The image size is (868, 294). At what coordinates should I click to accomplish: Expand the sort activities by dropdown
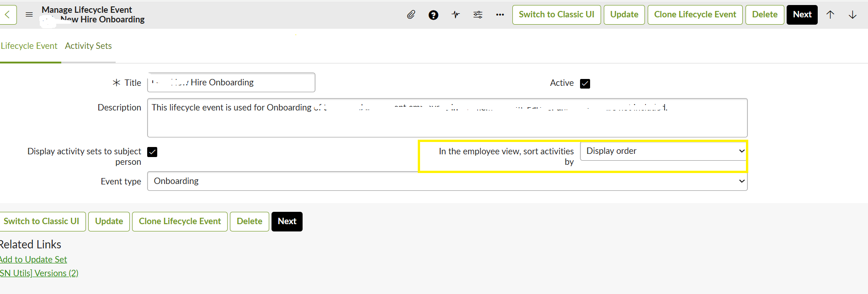(x=663, y=151)
